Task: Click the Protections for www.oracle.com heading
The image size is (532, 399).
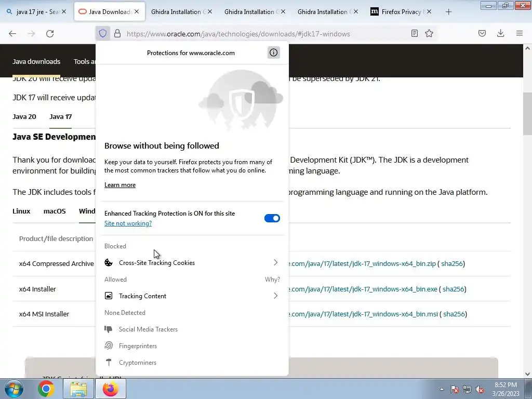Action: (x=191, y=53)
